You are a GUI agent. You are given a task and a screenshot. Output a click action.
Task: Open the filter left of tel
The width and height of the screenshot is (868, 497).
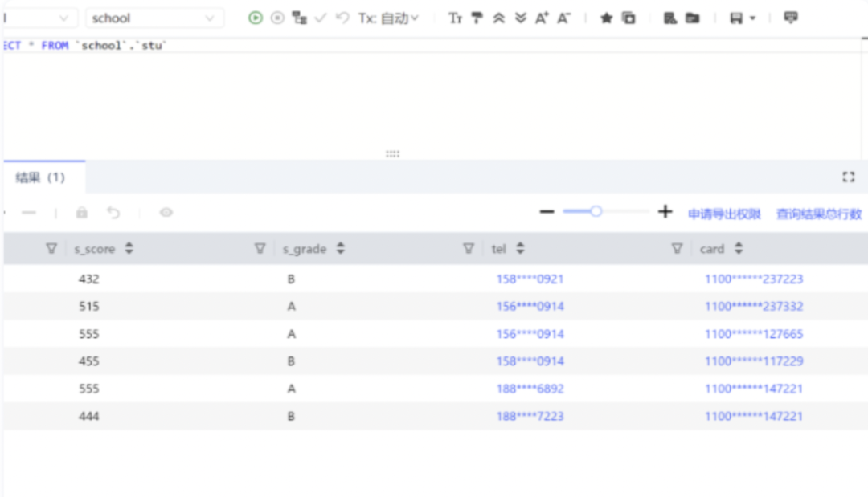[469, 248]
